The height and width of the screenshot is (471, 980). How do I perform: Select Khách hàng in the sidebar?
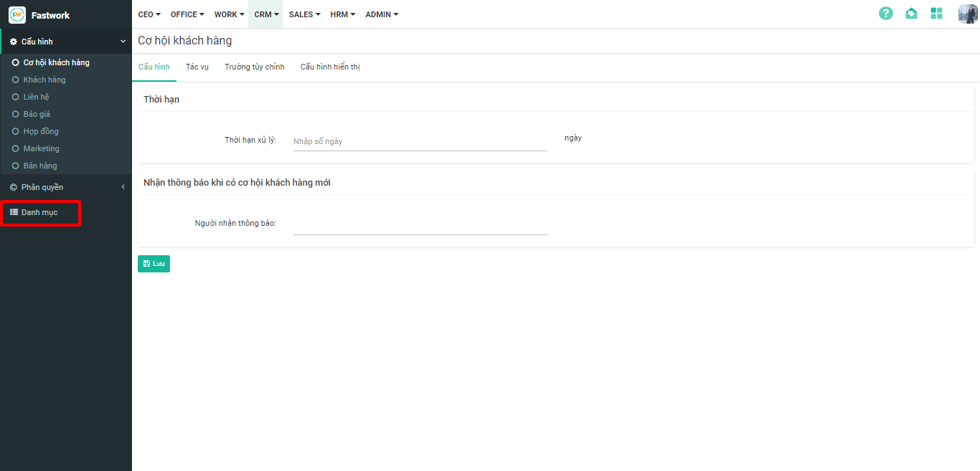pos(44,80)
